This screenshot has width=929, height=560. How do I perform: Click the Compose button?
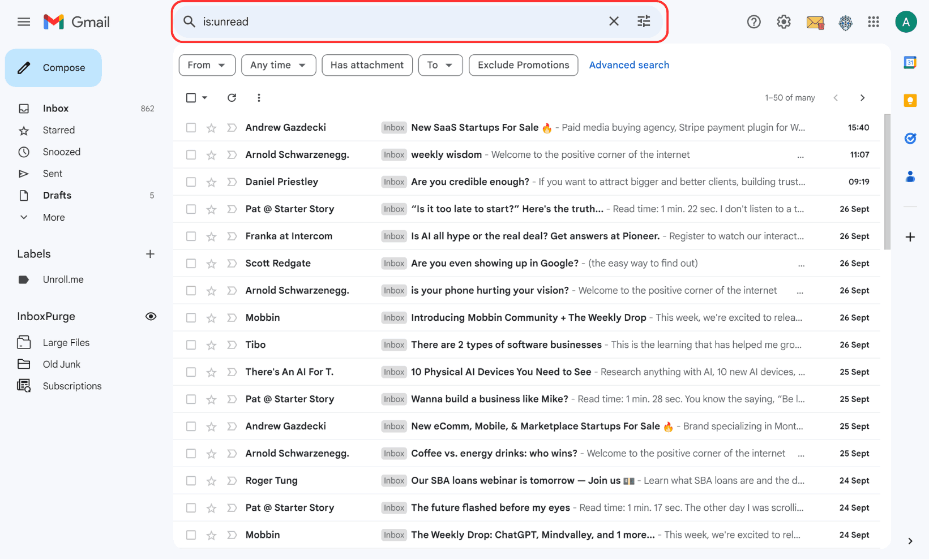[x=53, y=67]
